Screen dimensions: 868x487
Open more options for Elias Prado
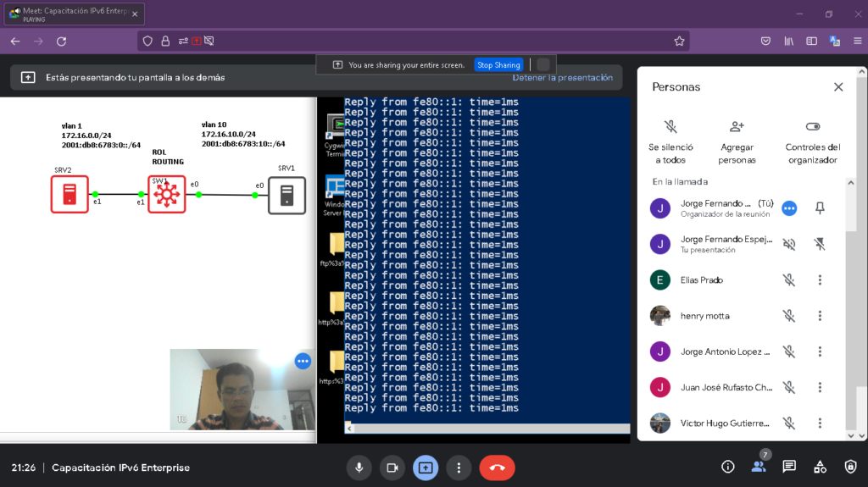(820, 280)
